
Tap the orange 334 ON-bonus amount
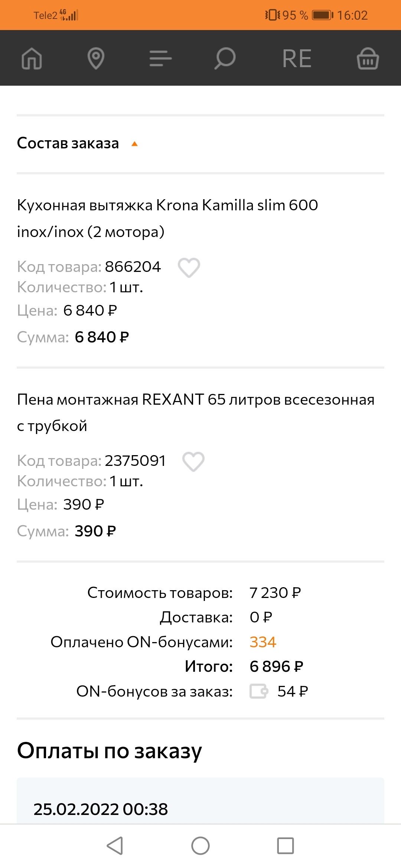pyautogui.click(x=263, y=642)
